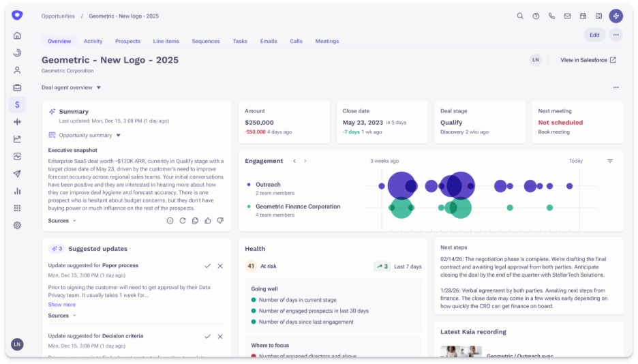Open the mail envelope icon
Screen dimensions: 638x364
[567, 16]
